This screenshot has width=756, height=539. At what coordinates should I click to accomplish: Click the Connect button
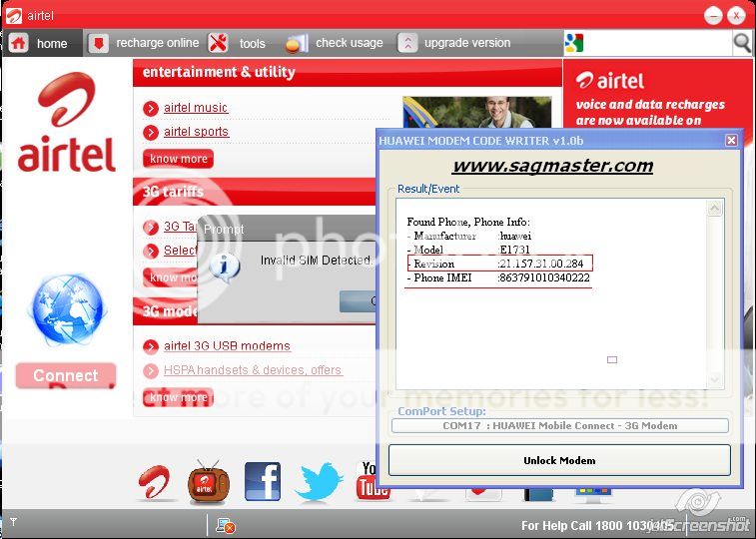(66, 375)
